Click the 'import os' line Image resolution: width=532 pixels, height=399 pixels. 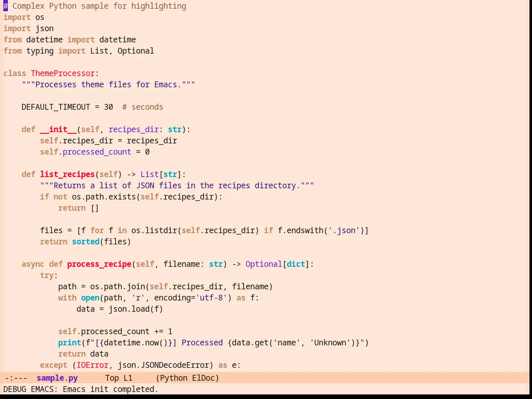pyautogui.click(x=24, y=17)
